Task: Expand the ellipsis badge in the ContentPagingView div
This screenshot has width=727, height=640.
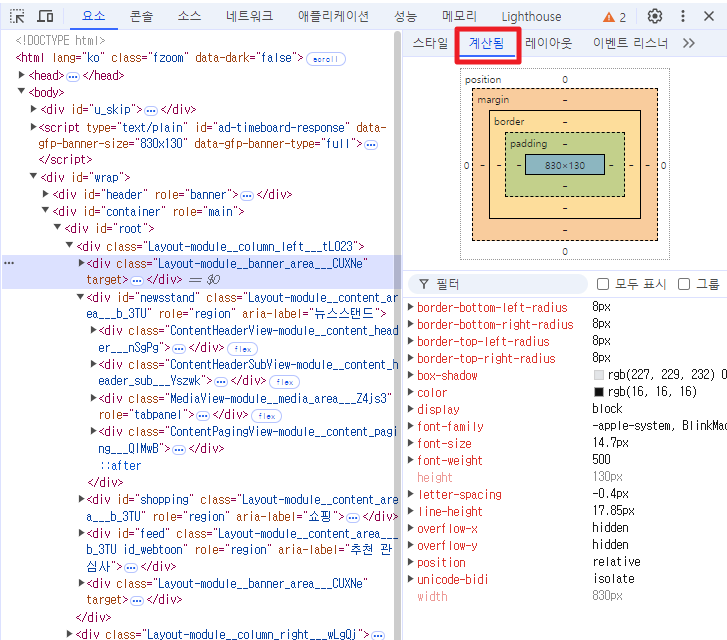Action: [179, 450]
